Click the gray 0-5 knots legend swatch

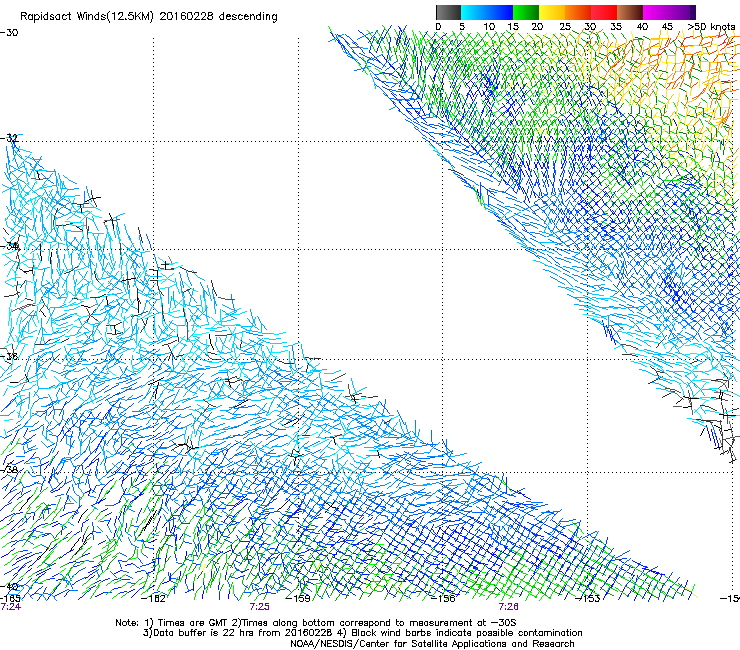[x=448, y=12]
